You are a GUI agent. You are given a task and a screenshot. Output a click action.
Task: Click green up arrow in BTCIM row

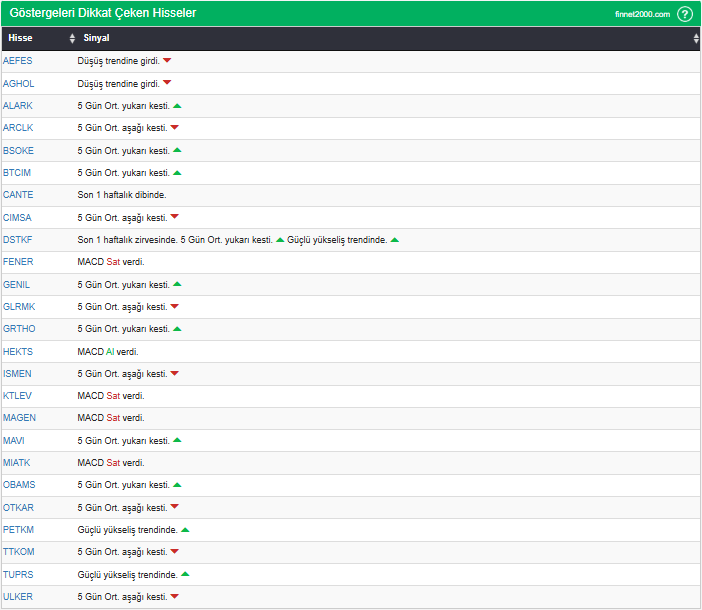[x=177, y=172]
